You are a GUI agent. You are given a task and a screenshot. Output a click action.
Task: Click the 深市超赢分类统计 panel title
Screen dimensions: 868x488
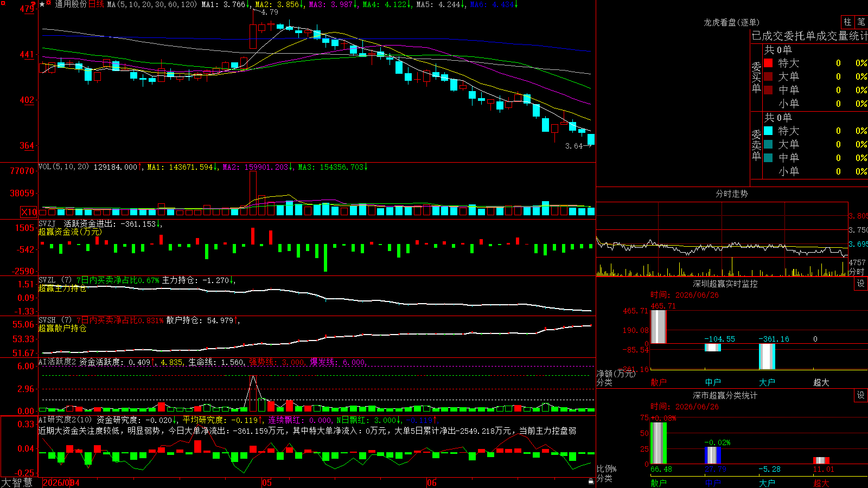click(x=725, y=395)
